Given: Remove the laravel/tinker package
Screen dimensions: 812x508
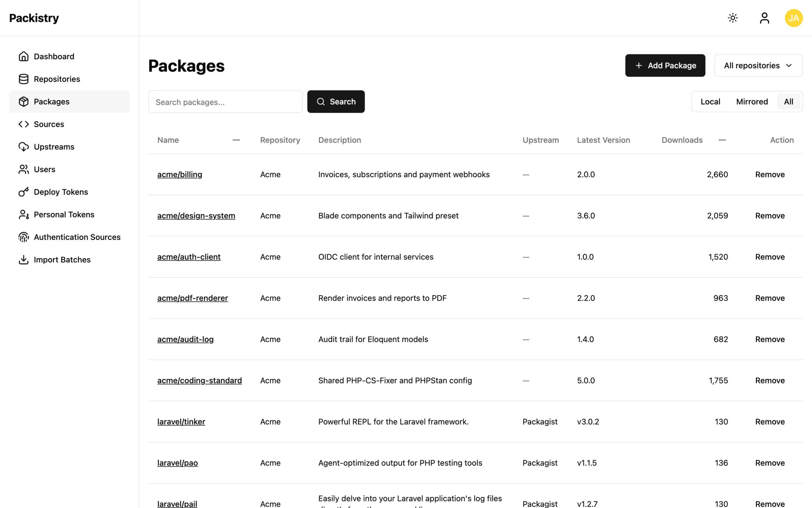Looking at the screenshot, I should 770,422.
